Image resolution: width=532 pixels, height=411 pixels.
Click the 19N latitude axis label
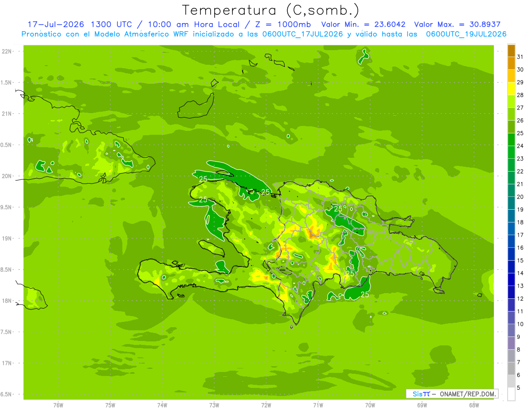(x=7, y=239)
